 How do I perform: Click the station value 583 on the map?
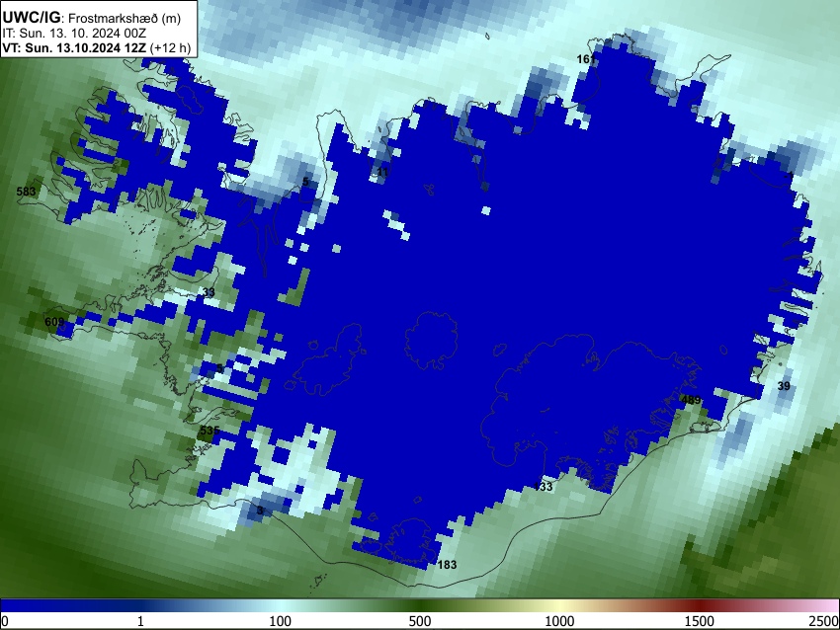tap(26, 192)
